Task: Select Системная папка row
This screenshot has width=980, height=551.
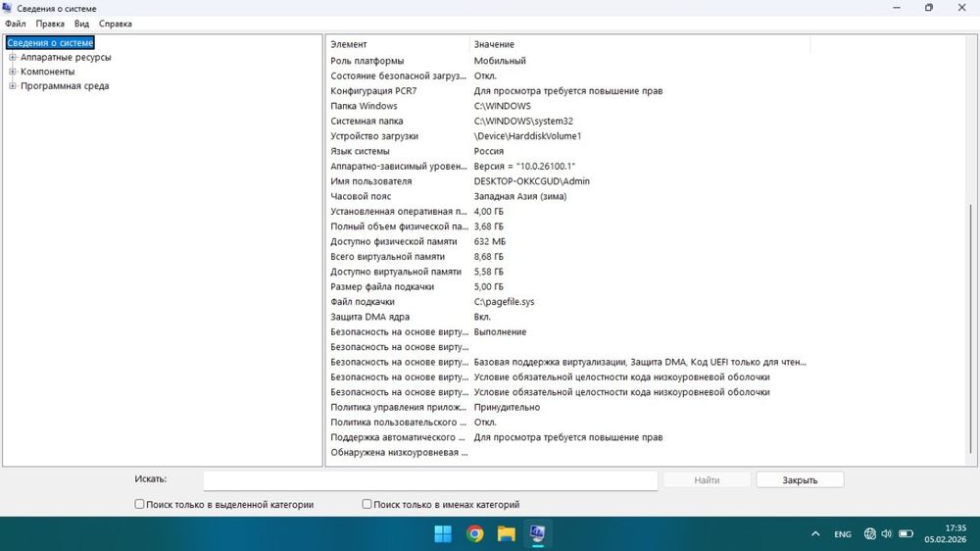Action: 568,121
